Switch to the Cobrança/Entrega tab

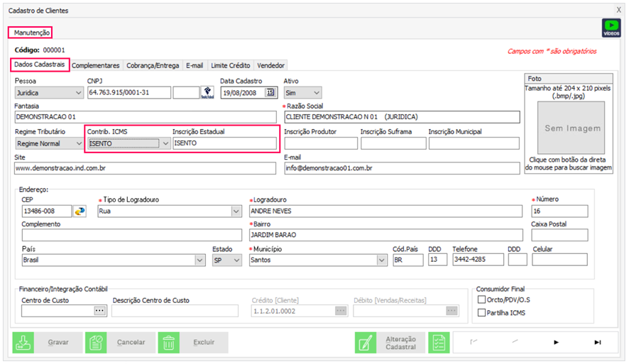pyautogui.click(x=153, y=65)
